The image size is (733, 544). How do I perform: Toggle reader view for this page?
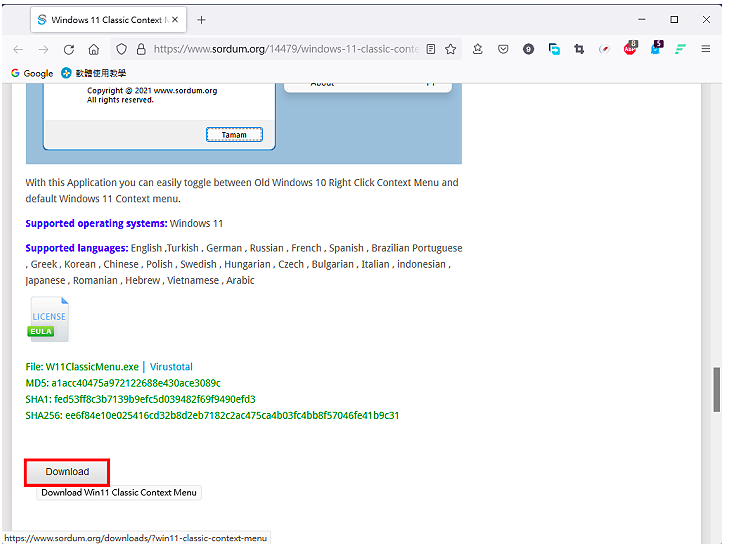tap(431, 49)
